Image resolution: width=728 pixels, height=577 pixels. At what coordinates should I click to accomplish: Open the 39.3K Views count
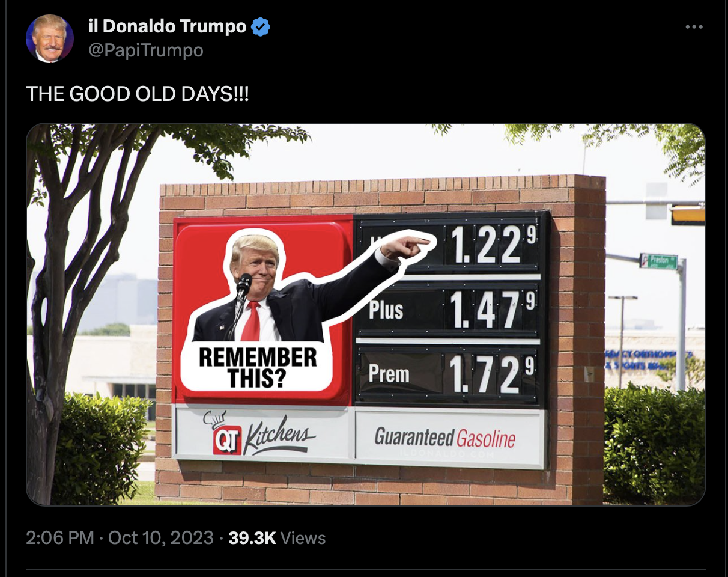pos(277,537)
